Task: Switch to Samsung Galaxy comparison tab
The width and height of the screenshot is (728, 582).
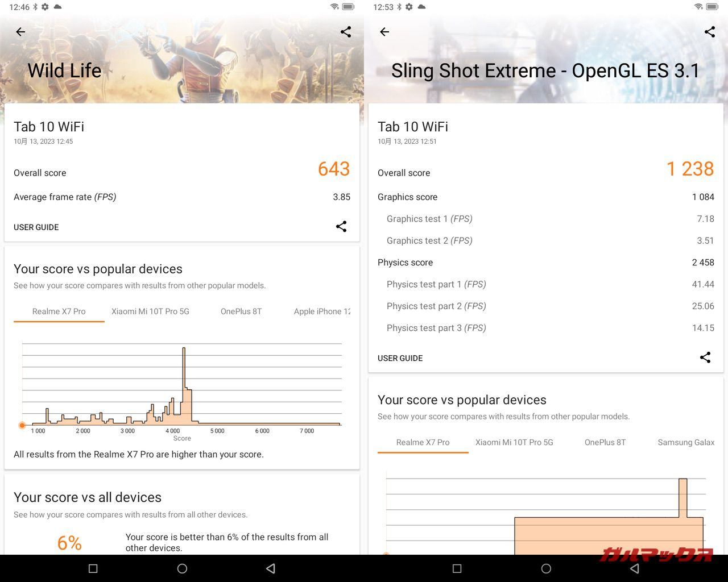Action: (x=685, y=442)
